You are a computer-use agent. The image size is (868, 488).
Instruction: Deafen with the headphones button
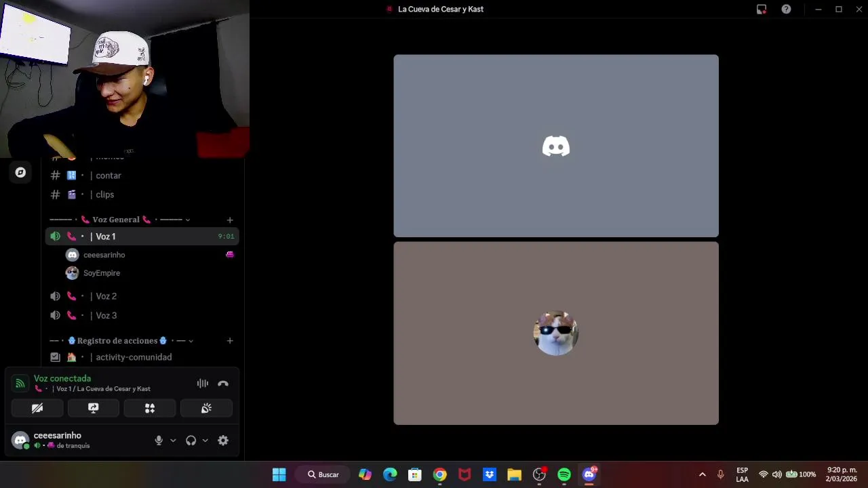pos(191,441)
